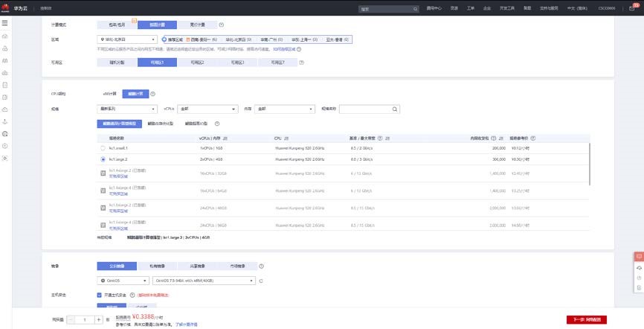
Task: Open the hamburger service list menu
Action: tap(5, 23)
